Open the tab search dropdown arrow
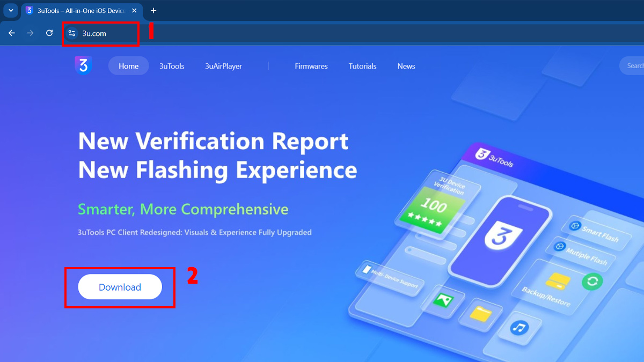The image size is (644, 362). [x=10, y=11]
